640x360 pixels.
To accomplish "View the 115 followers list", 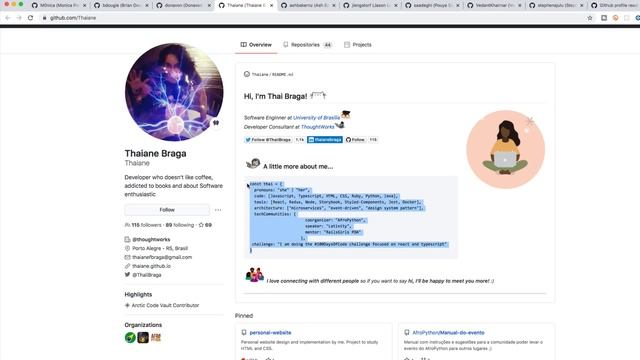I will point(143,225).
